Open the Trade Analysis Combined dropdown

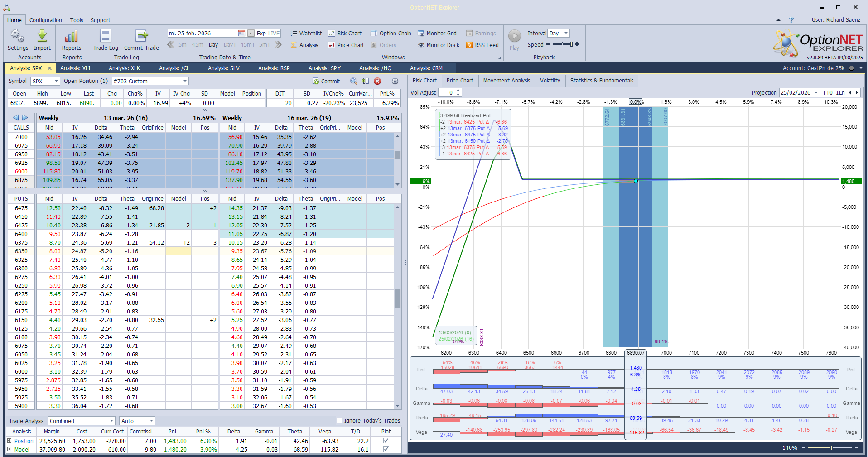tap(111, 421)
